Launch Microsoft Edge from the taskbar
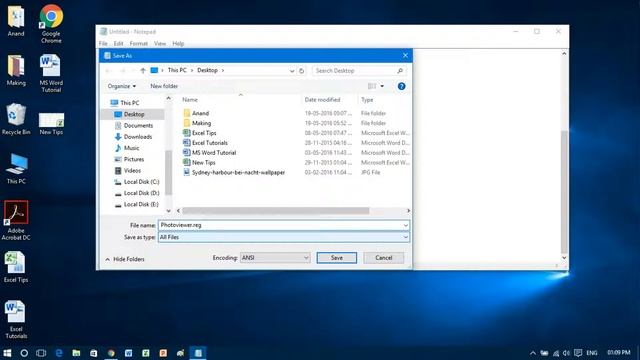 click(x=59, y=353)
